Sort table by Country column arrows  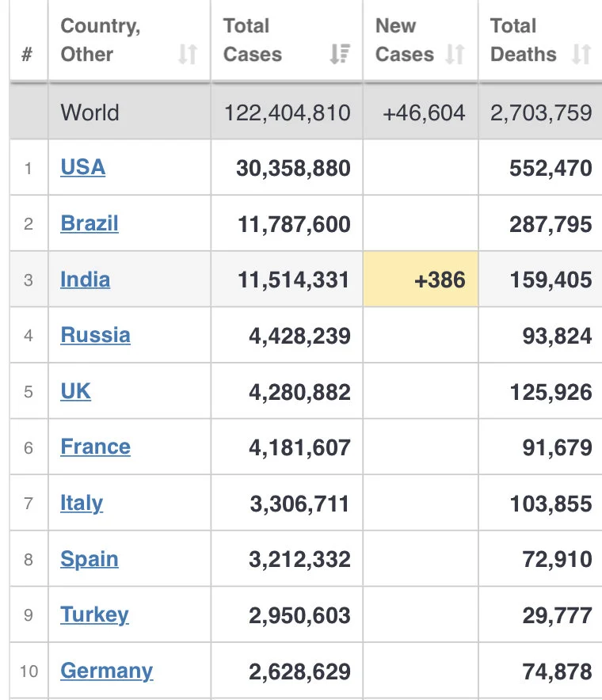[x=188, y=55]
